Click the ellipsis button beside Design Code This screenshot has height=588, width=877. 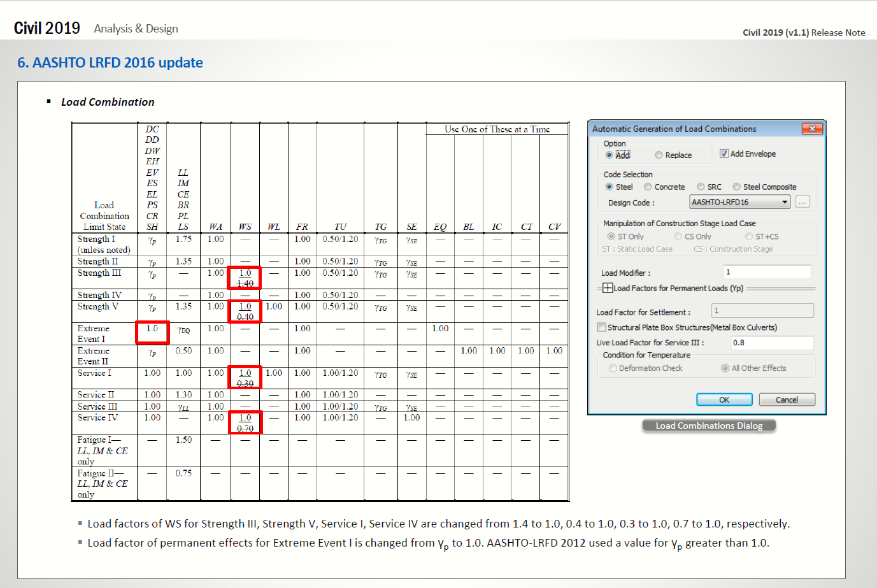pyautogui.click(x=802, y=202)
